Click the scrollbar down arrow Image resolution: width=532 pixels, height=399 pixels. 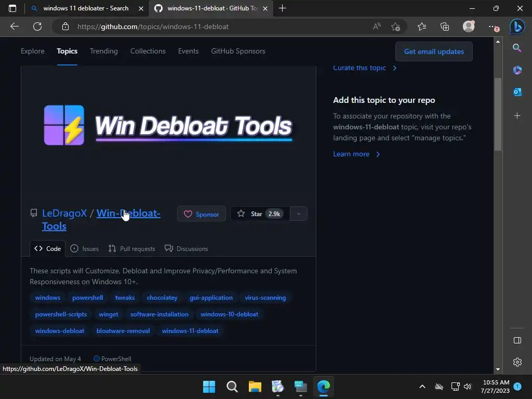click(x=498, y=369)
